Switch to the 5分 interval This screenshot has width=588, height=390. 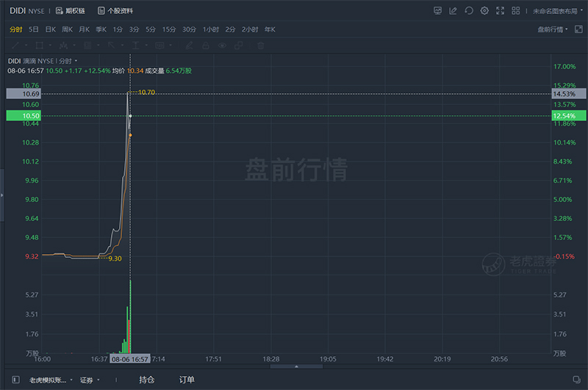click(x=151, y=29)
